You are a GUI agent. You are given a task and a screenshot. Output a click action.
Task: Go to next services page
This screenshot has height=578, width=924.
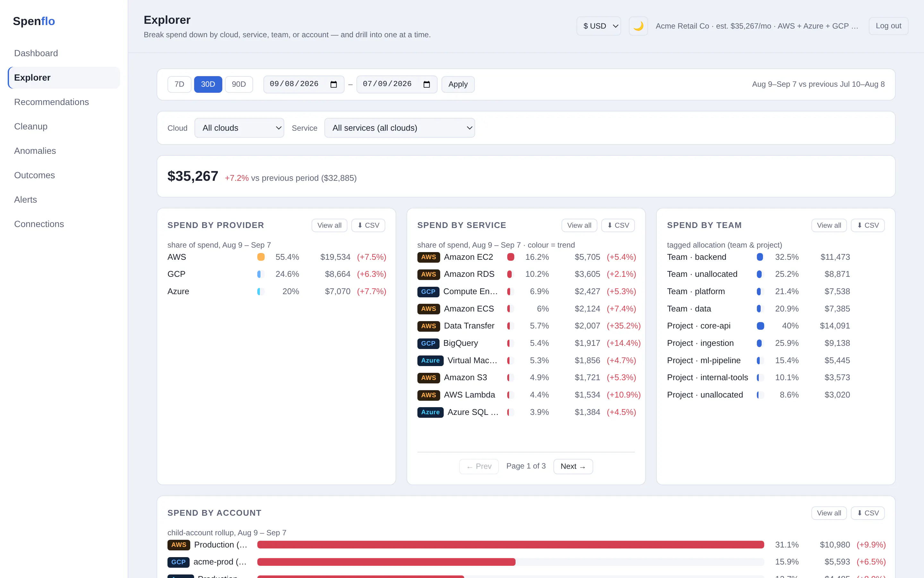[573, 466]
